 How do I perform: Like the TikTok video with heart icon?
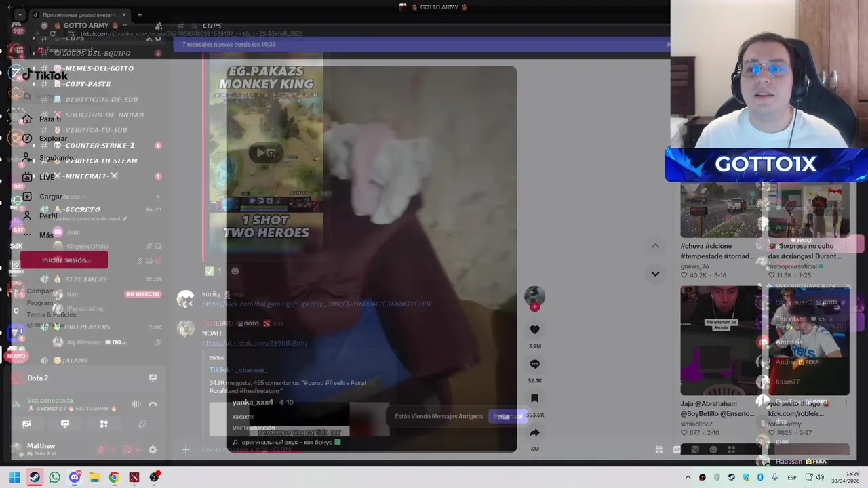pos(534,329)
